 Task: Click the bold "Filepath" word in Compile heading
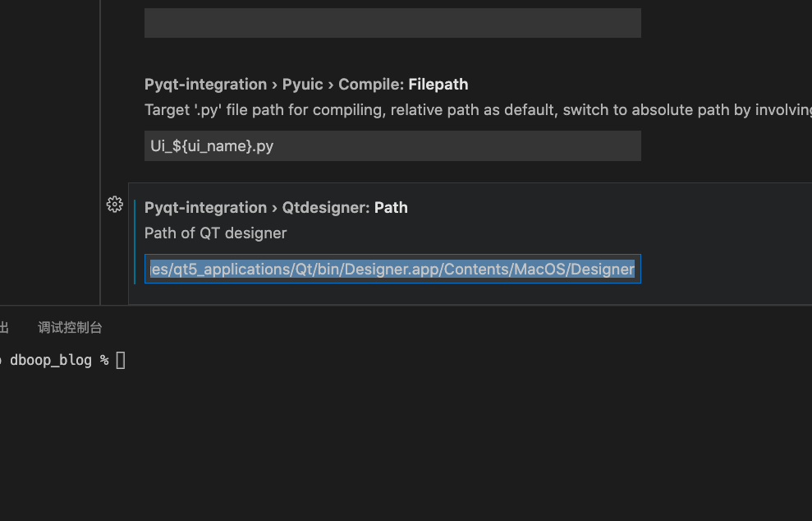[438, 84]
